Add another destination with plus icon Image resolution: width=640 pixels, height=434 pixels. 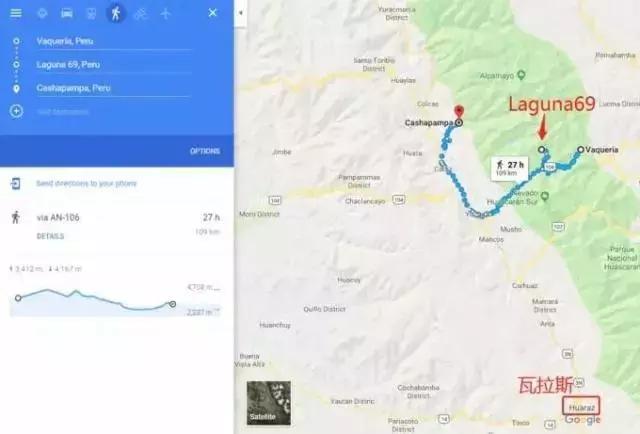(x=16, y=111)
